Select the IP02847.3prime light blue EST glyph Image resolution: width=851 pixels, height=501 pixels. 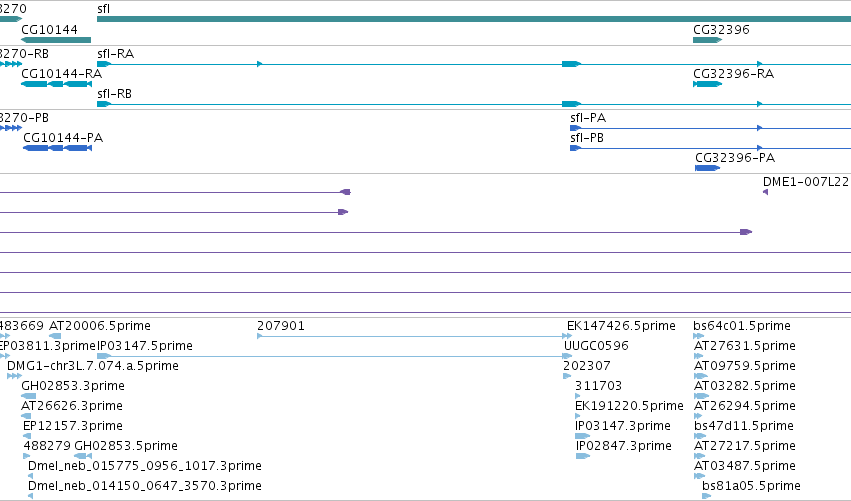coord(583,456)
